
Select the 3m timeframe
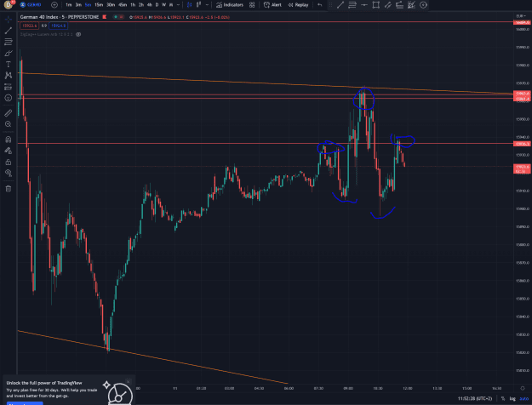coord(78,5)
